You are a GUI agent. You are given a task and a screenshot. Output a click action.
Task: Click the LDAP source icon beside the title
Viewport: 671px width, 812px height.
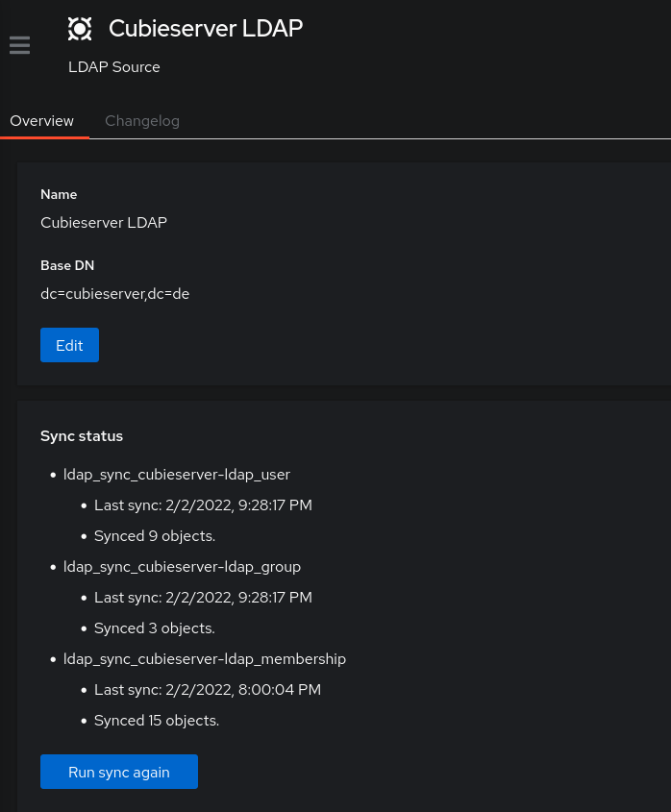pos(80,29)
